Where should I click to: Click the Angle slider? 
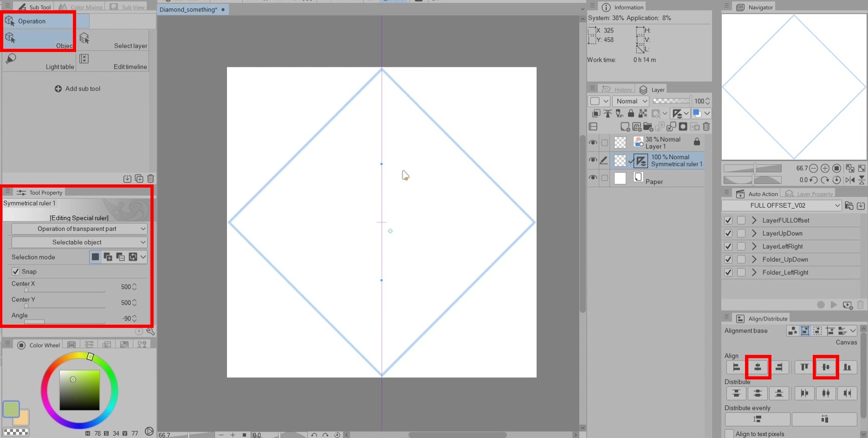[x=64, y=321]
